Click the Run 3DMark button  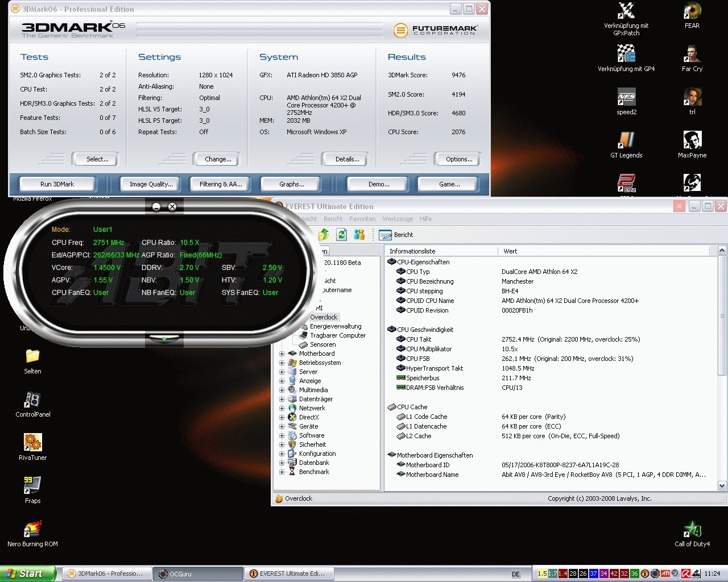pos(57,184)
